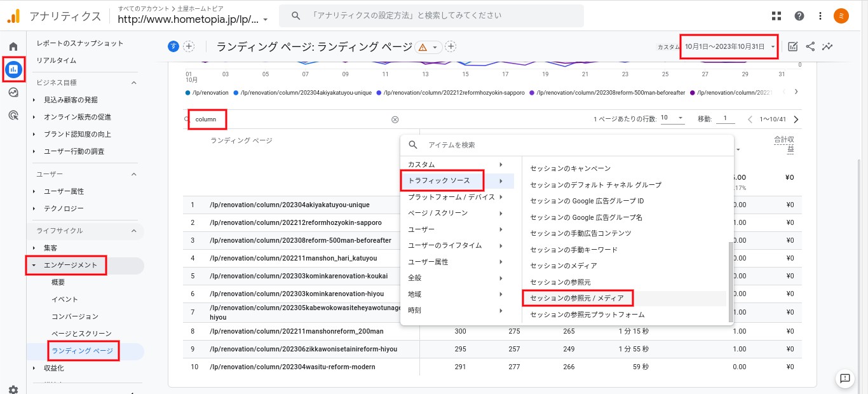Select セッションの参照元 / メディア option

(x=577, y=298)
